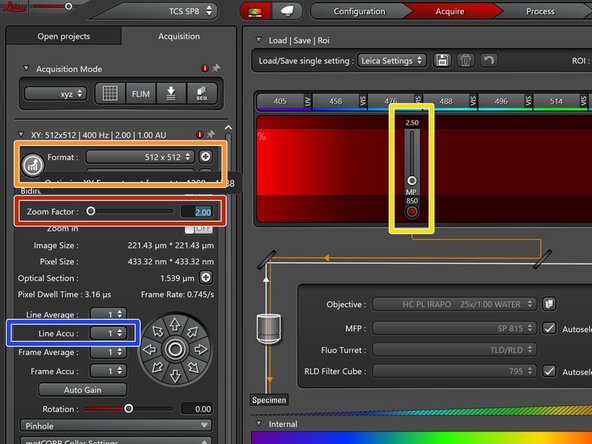592x444 pixels.
Task: Open the Fluo Turret TLD/RLD dropdown
Action: coord(454,350)
